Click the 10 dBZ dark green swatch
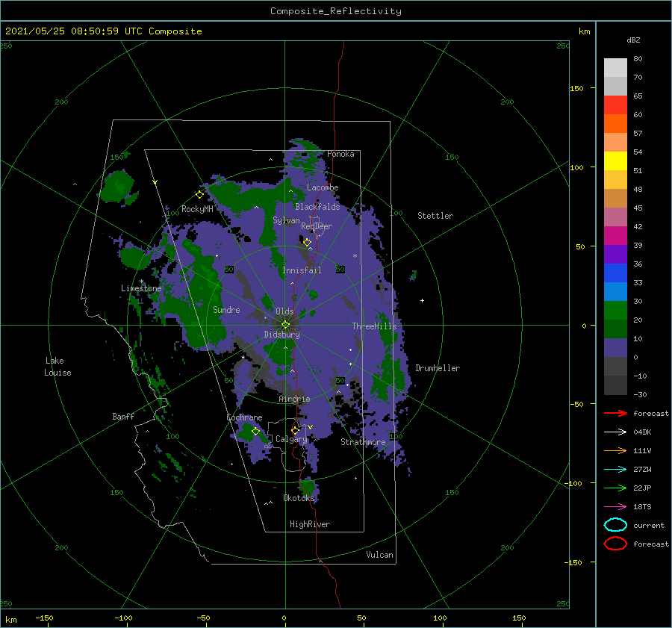 615,329
